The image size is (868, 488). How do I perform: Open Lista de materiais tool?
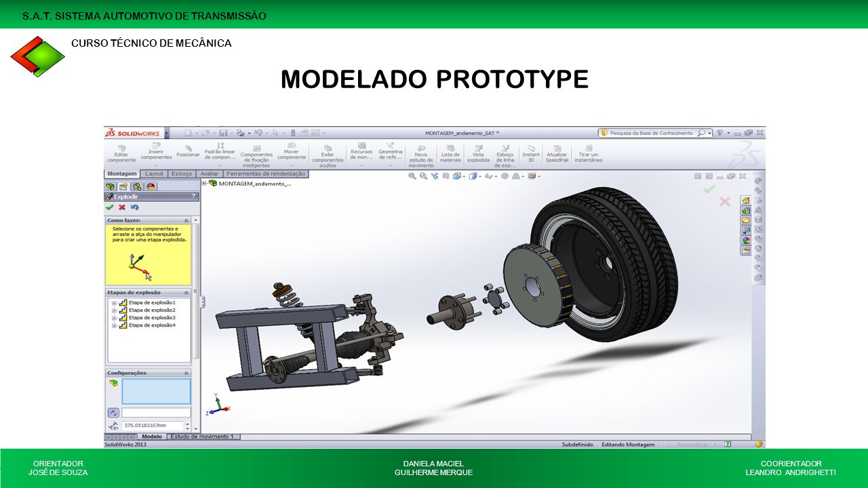click(x=450, y=154)
